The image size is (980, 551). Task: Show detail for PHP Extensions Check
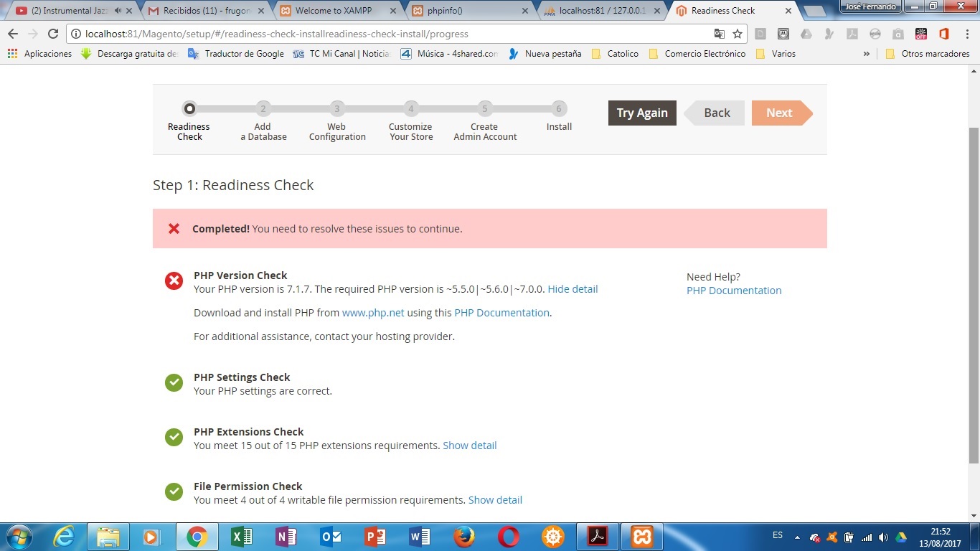(469, 446)
